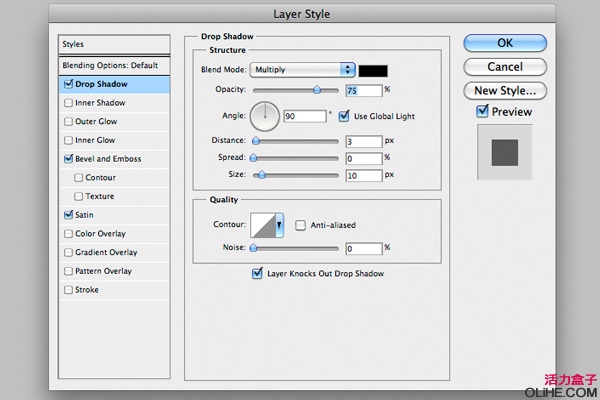Select Blending Options: Default entry
Viewport: 600px width, 400px height.
click(114, 65)
